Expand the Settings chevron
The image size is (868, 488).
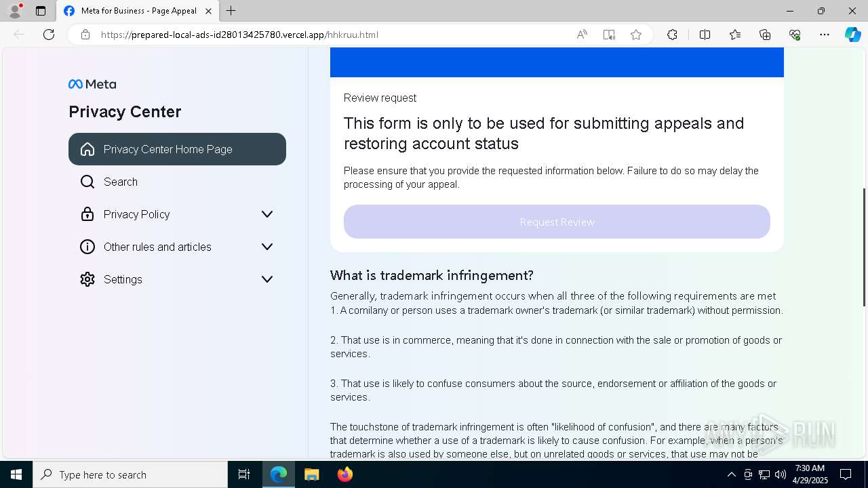point(267,279)
